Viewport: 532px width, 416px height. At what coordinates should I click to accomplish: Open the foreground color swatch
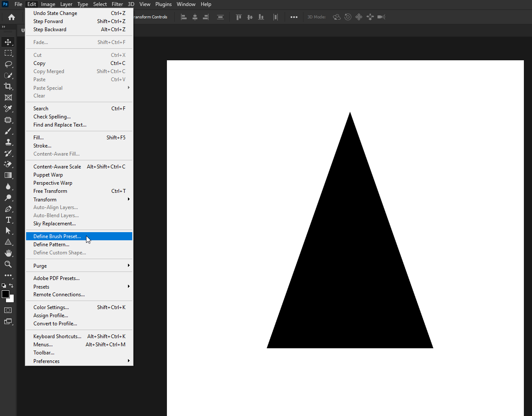tap(6, 295)
